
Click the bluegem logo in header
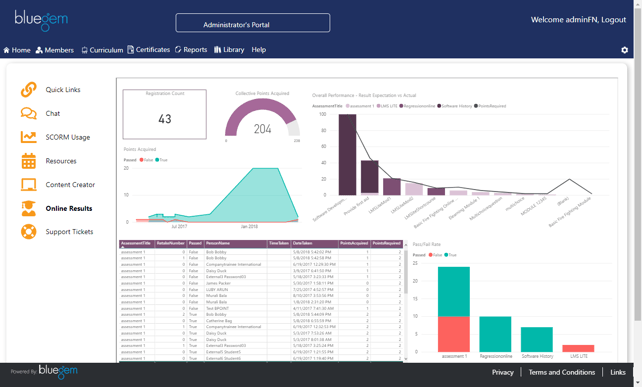click(41, 20)
